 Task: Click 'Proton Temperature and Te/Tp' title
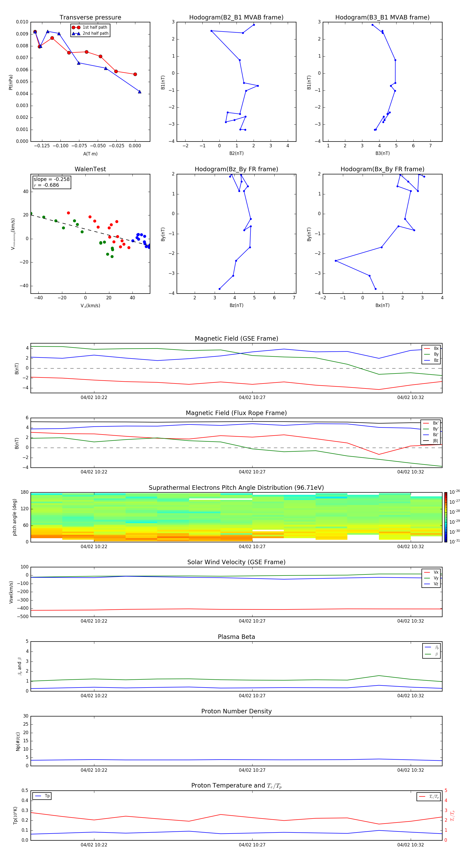236,786
